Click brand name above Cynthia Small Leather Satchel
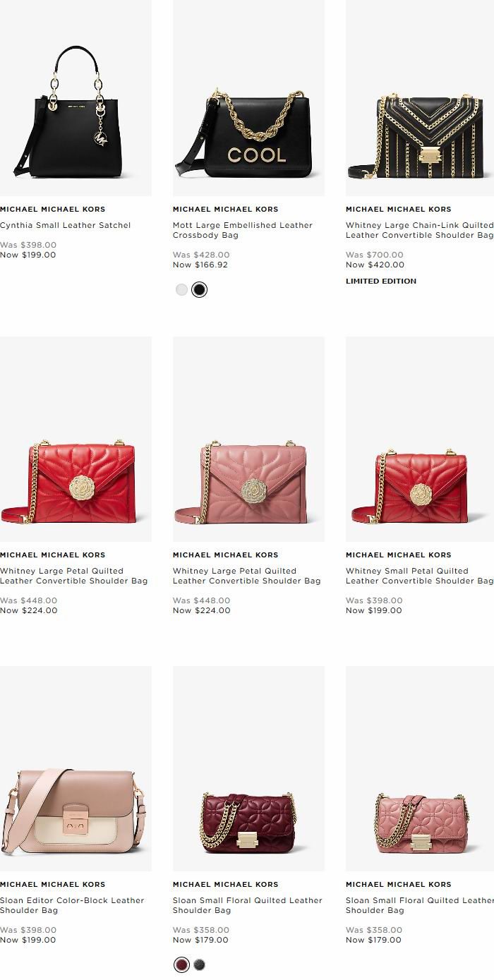 (53, 209)
